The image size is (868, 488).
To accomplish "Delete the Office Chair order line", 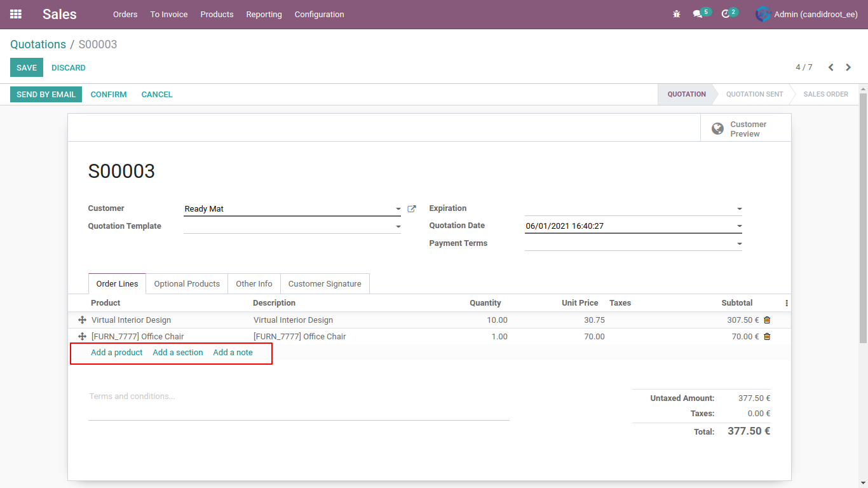I will click(767, 337).
